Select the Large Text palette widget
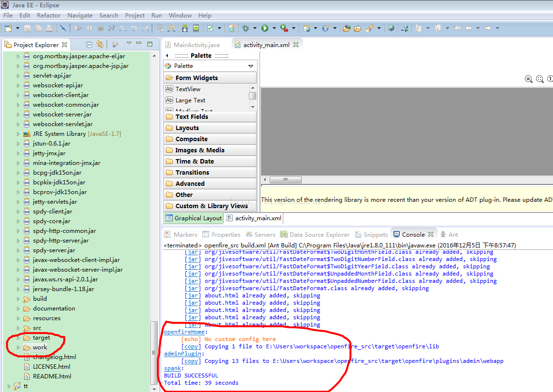The height and width of the screenshot is (392, 553). pos(185,100)
